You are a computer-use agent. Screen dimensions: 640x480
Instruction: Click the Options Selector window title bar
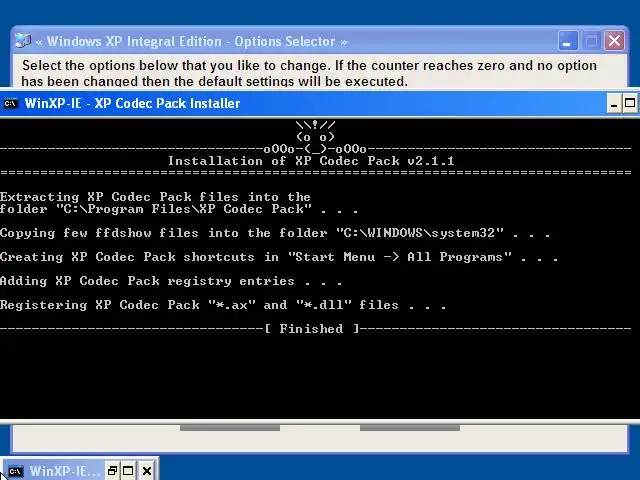tap(320, 41)
